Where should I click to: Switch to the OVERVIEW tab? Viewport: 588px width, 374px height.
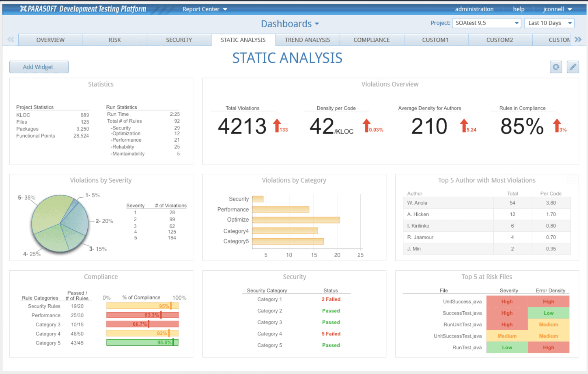pyautogui.click(x=50, y=40)
